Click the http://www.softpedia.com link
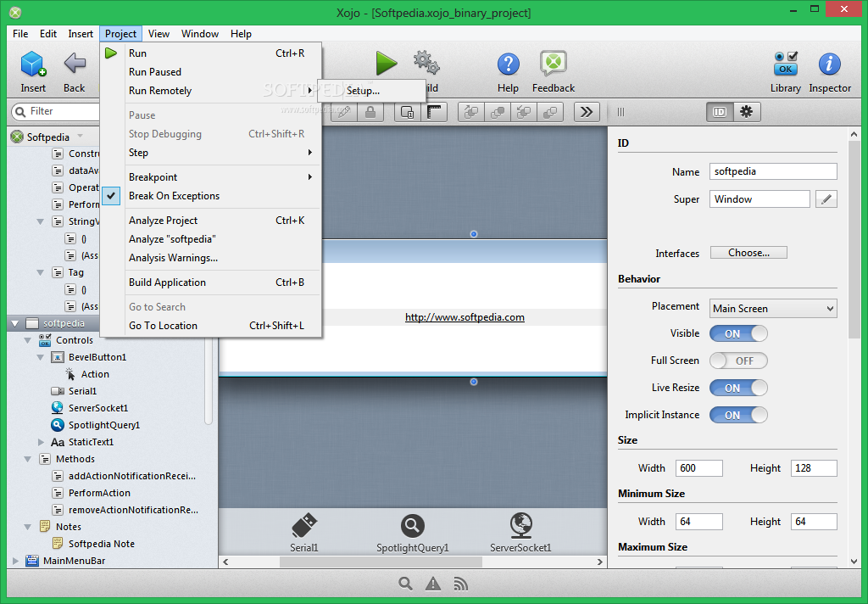Viewport: 868px width, 604px height. click(465, 317)
